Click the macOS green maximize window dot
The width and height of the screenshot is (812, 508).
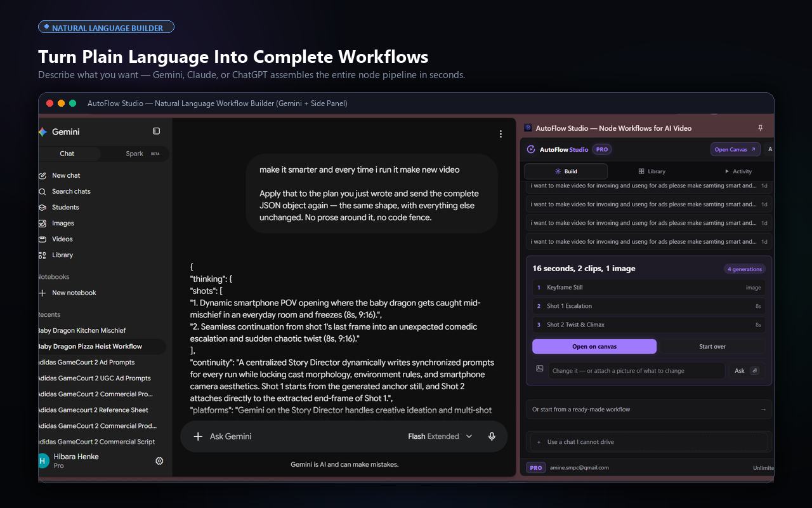point(73,104)
